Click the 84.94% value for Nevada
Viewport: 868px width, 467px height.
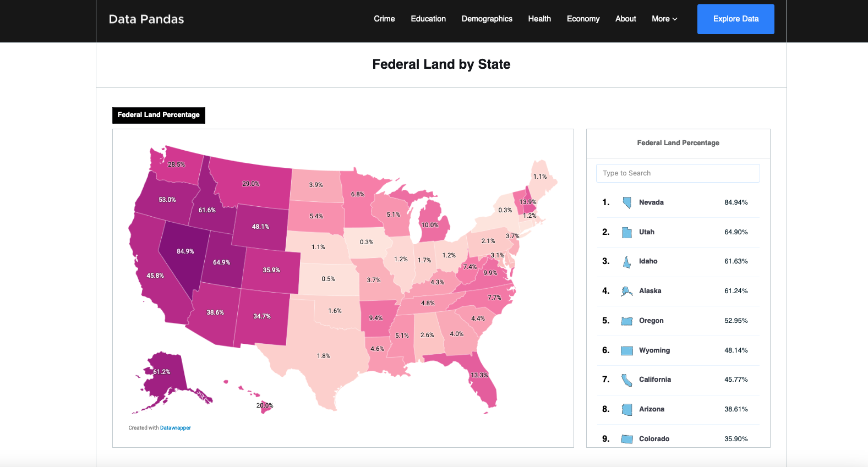pyautogui.click(x=736, y=202)
